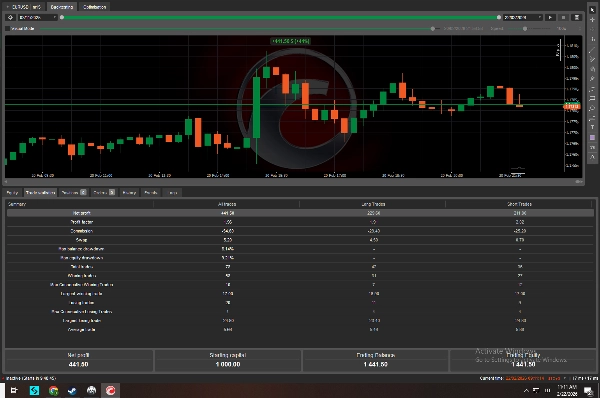The width and height of the screenshot is (600, 398).
Task: Click the Net profit 441.50 summary box
Action: pyautogui.click(x=78, y=360)
